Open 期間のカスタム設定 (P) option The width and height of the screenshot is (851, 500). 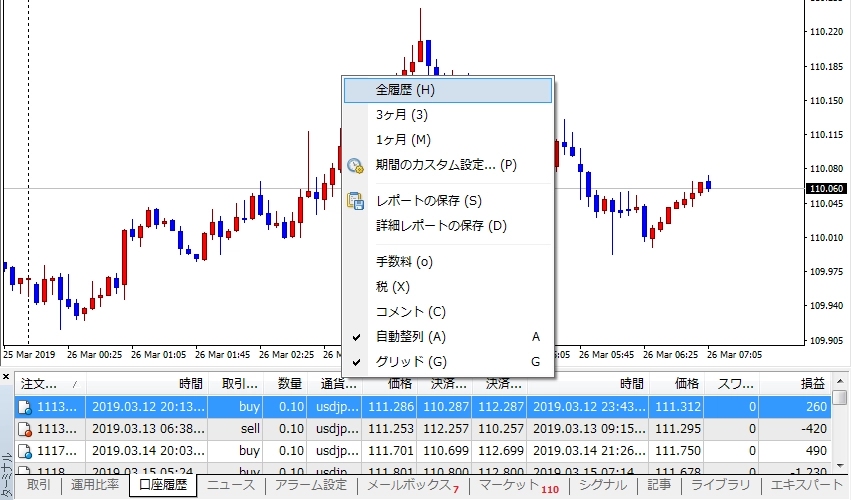pos(448,165)
